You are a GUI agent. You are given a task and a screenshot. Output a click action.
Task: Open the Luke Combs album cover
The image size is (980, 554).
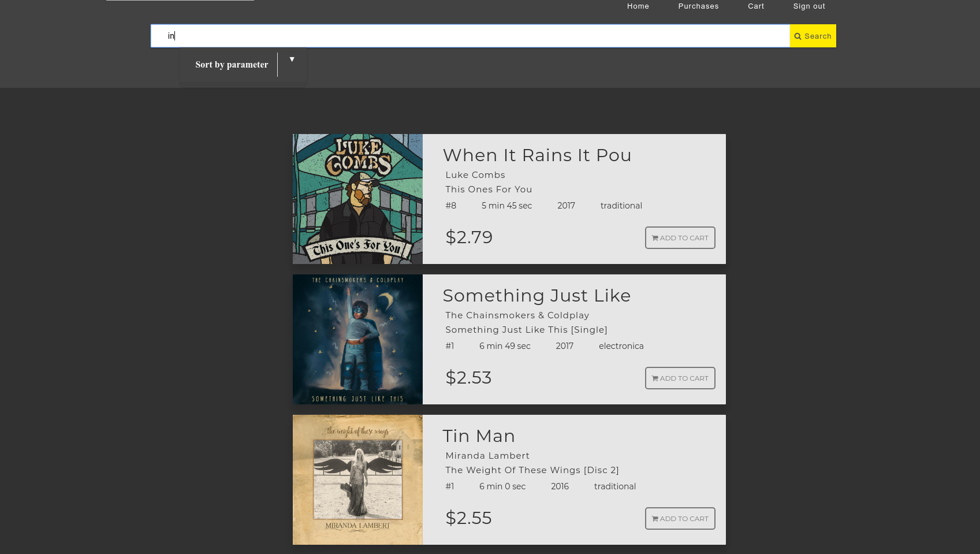tap(357, 199)
